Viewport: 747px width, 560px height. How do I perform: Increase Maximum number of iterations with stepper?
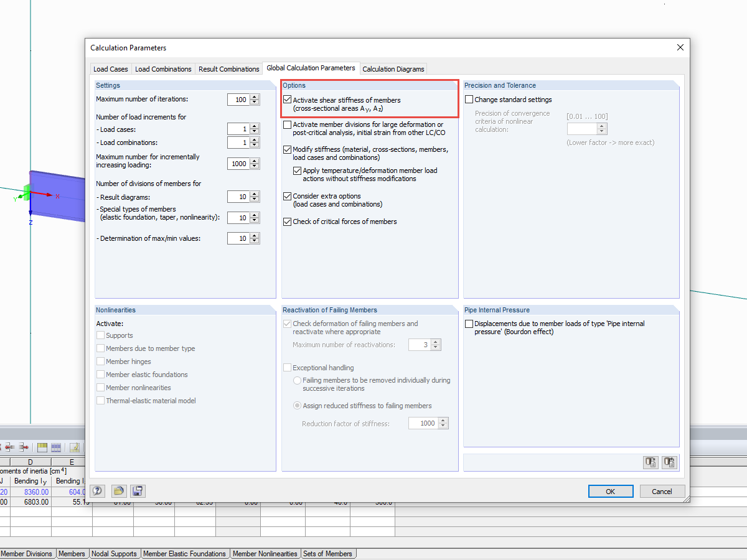point(254,97)
